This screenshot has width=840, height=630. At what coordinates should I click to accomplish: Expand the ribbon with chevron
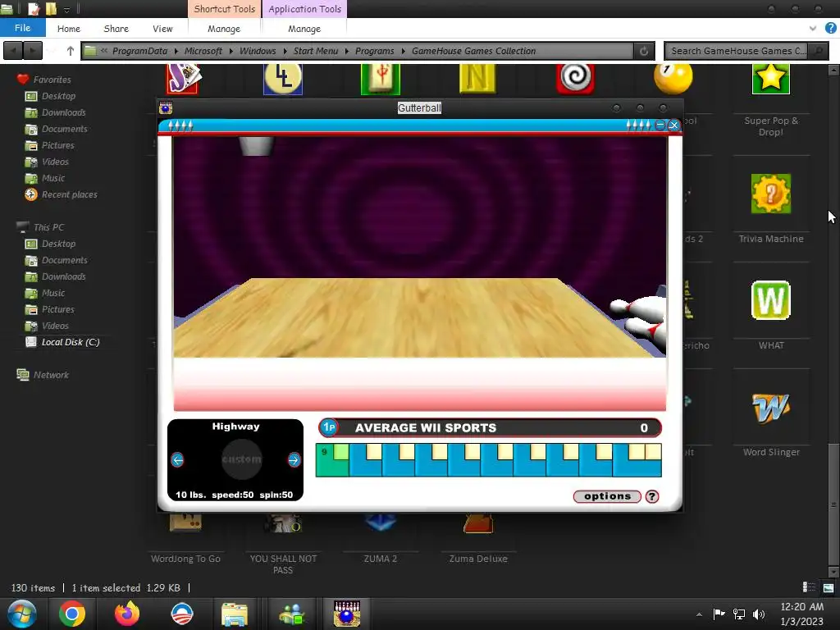[813, 28]
